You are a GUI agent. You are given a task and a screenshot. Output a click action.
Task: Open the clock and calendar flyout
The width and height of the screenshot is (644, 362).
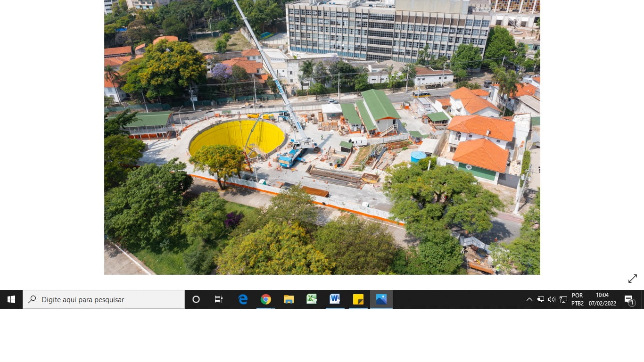602,299
